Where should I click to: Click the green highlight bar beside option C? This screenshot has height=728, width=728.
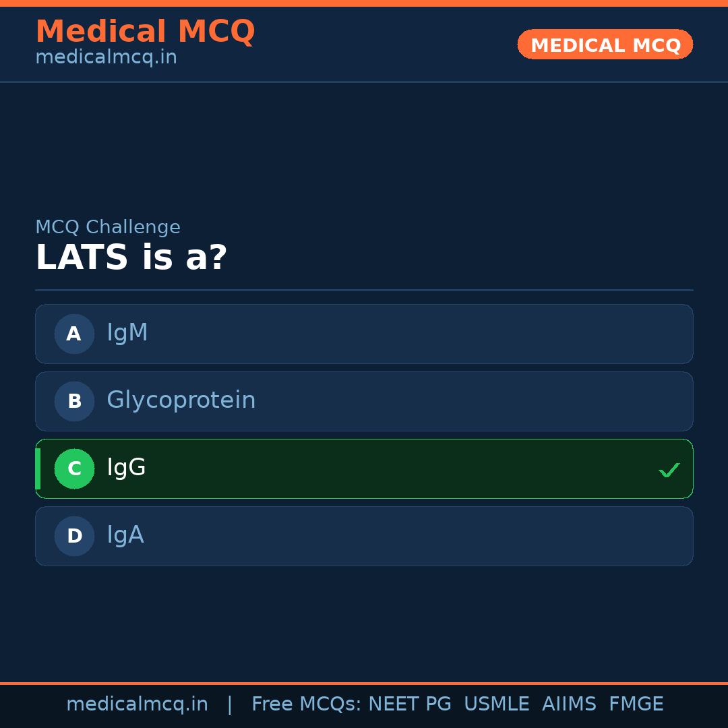click(37, 468)
